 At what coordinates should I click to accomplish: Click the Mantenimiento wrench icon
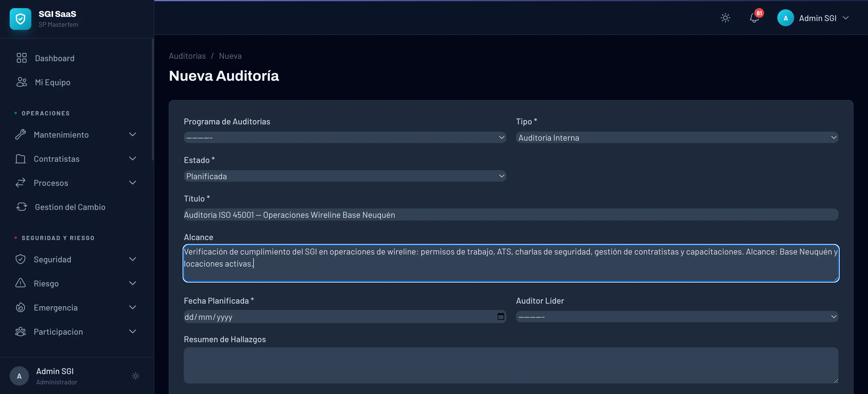(x=21, y=135)
